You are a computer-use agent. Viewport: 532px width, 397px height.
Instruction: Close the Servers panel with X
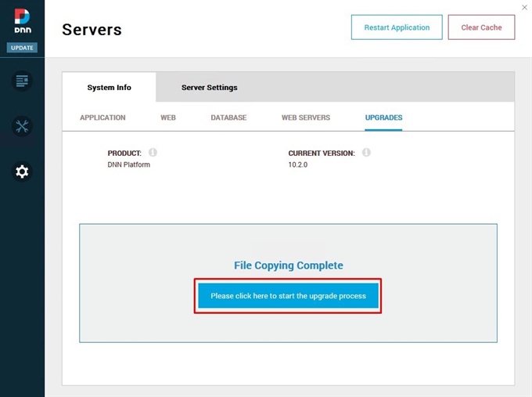coord(523,7)
